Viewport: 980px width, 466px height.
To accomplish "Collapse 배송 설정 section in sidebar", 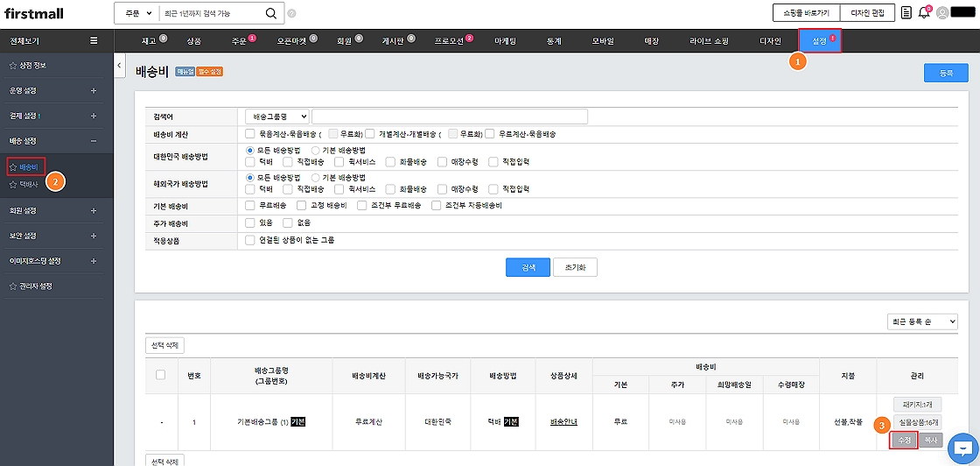I will (x=94, y=141).
